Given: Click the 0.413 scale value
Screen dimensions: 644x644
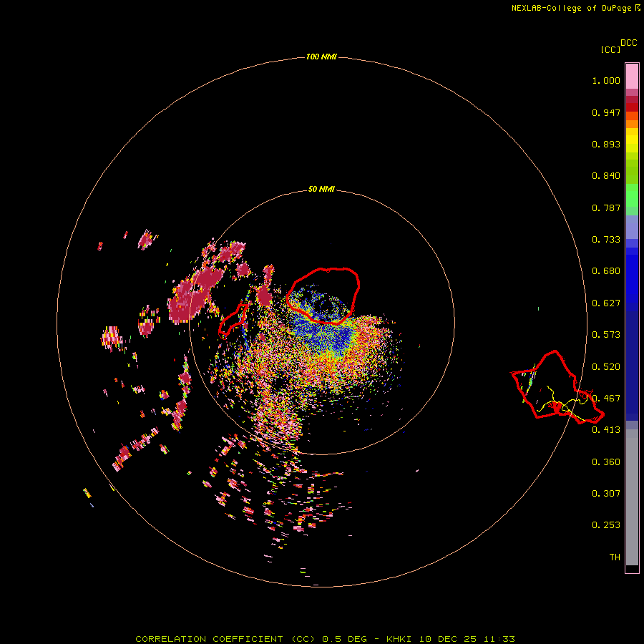Looking at the screenshot, I should click(x=606, y=430).
